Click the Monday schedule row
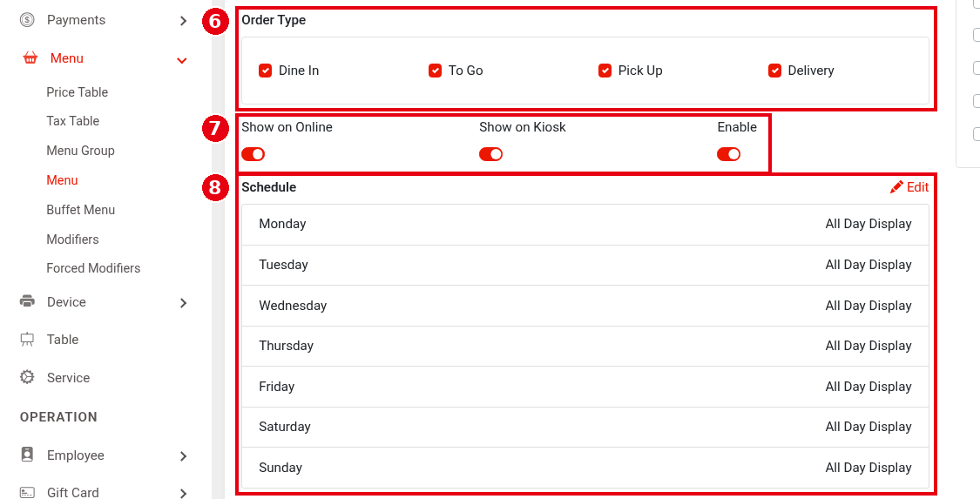Image resolution: width=980 pixels, height=499 pixels. (585, 224)
